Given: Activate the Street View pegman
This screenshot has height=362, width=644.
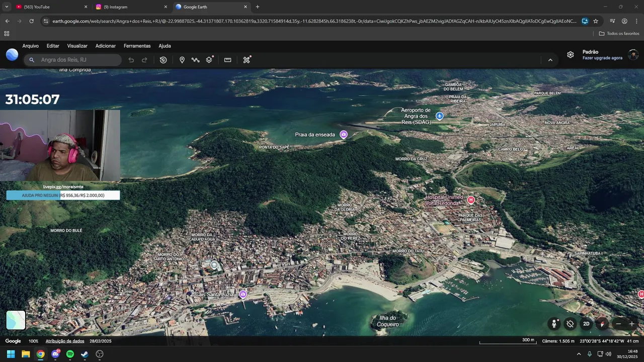Looking at the screenshot, I should tap(554, 324).
